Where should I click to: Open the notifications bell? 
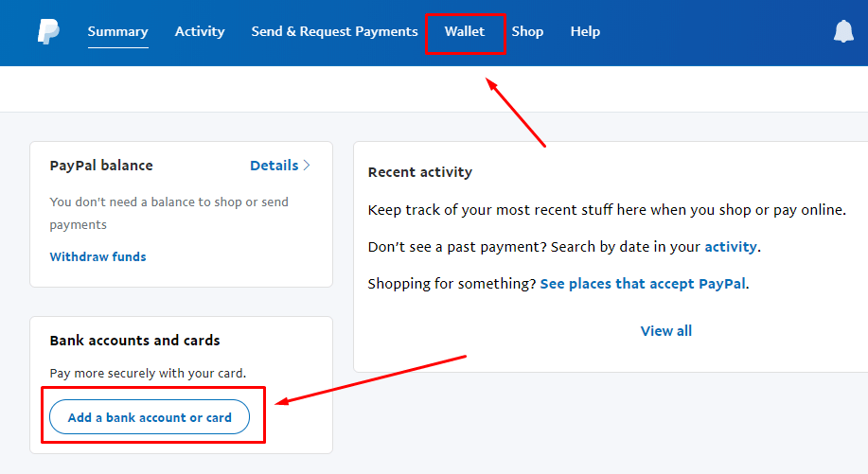(x=842, y=32)
